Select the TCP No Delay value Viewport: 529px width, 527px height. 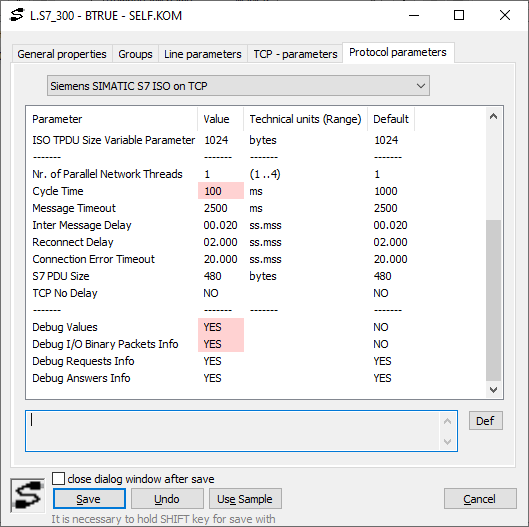pyautogui.click(x=211, y=293)
